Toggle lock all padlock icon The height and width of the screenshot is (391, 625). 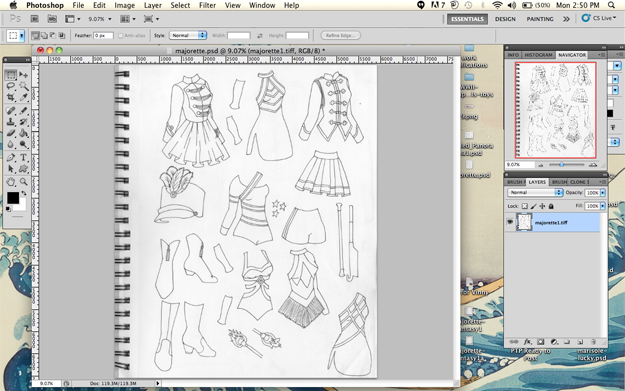[x=551, y=206]
